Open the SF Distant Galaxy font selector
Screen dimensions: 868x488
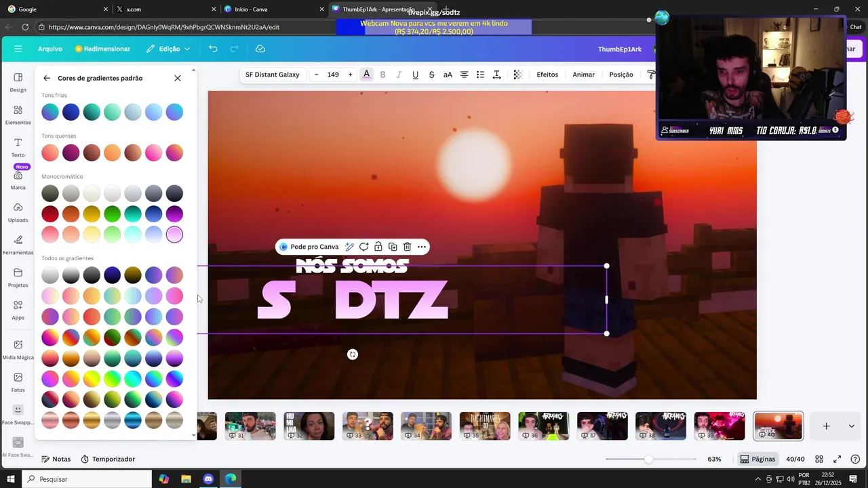(x=272, y=75)
